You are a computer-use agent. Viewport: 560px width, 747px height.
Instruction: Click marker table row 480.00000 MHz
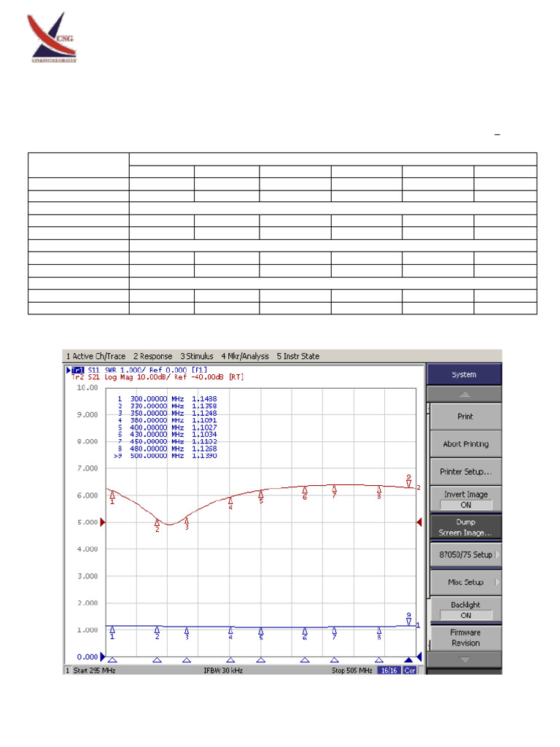[x=167, y=449]
